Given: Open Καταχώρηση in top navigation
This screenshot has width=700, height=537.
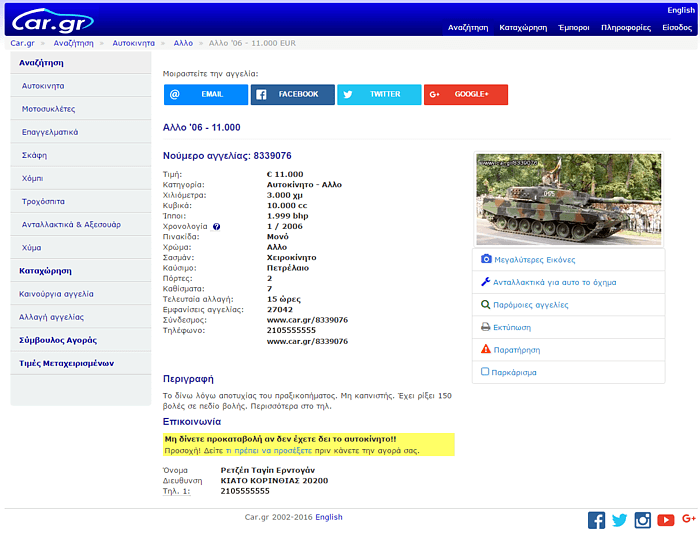Looking at the screenshot, I should coord(523,28).
